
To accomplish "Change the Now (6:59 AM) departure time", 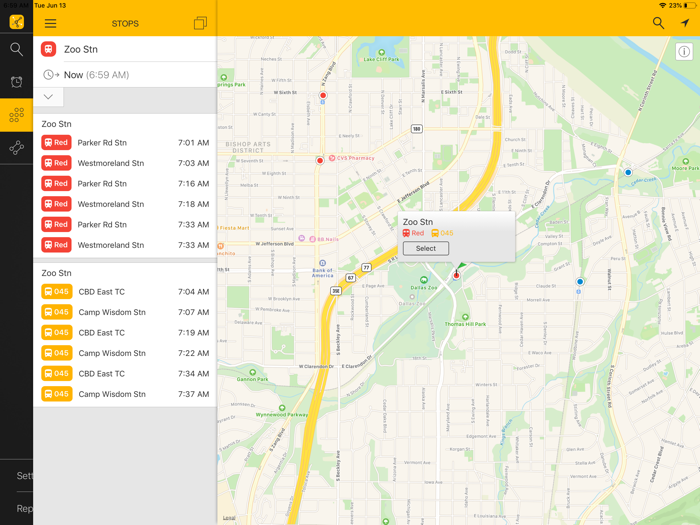I will [x=125, y=75].
